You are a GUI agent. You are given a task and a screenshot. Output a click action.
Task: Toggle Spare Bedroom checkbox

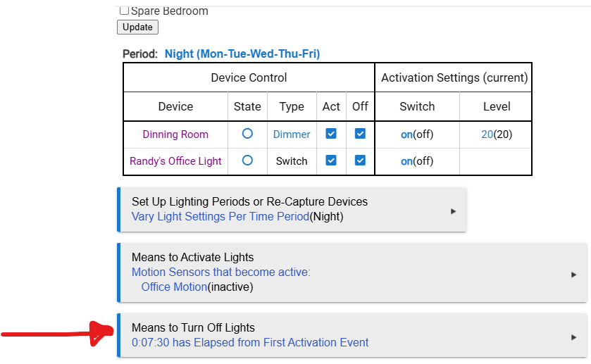[124, 11]
